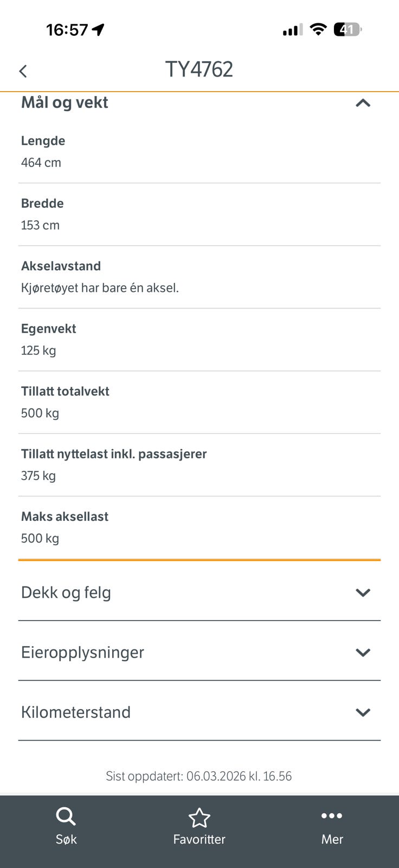Tap the Wi-Fi status icon
Screen dimensions: 399x868
[x=318, y=29]
